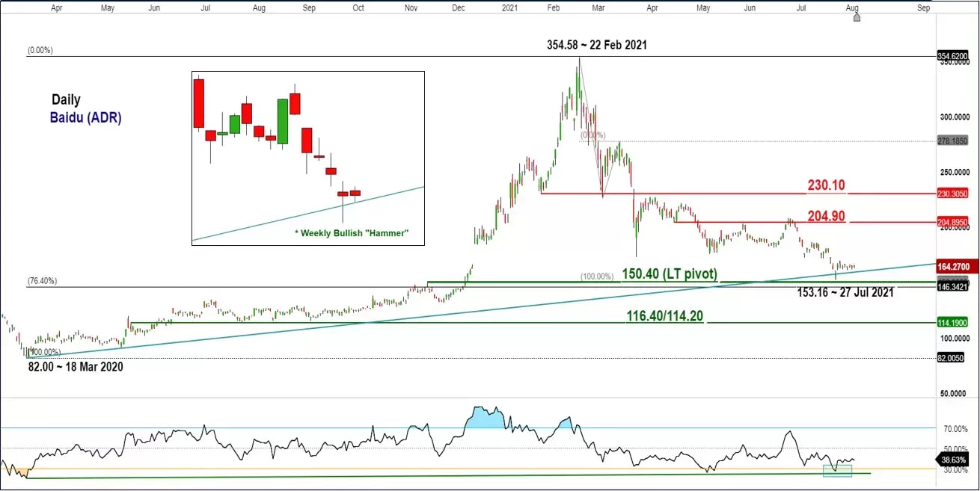
Task: Click the 116.40/114.20 support label
Action: tap(664, 316)
